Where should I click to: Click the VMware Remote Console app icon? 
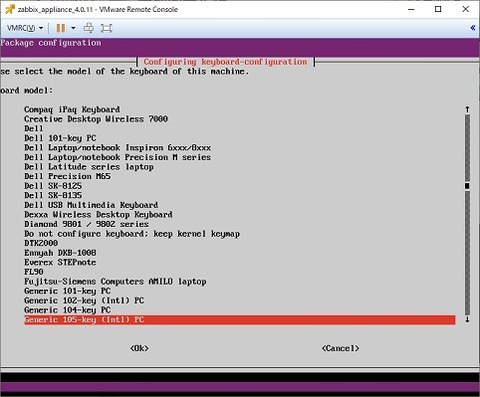point(9,9)
